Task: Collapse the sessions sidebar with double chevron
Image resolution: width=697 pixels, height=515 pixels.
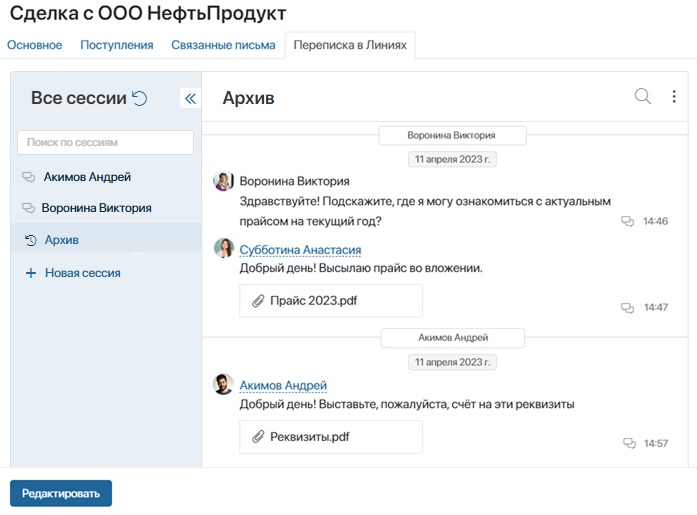Action: coord(190,98)
